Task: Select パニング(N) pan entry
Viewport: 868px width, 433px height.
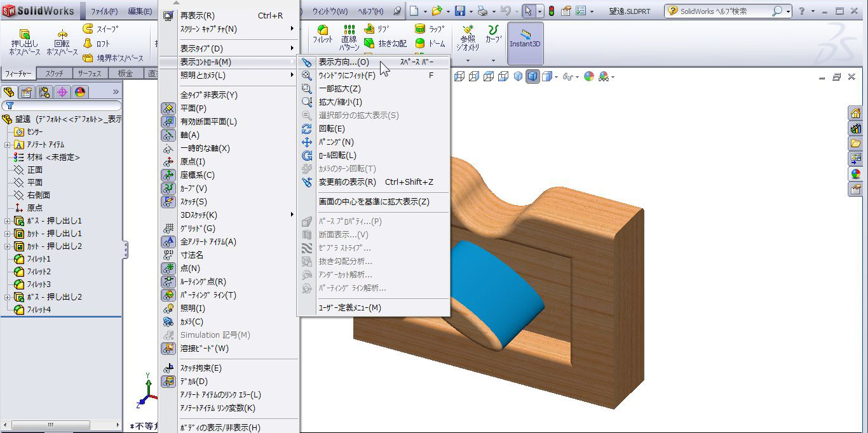Action: 374,142
